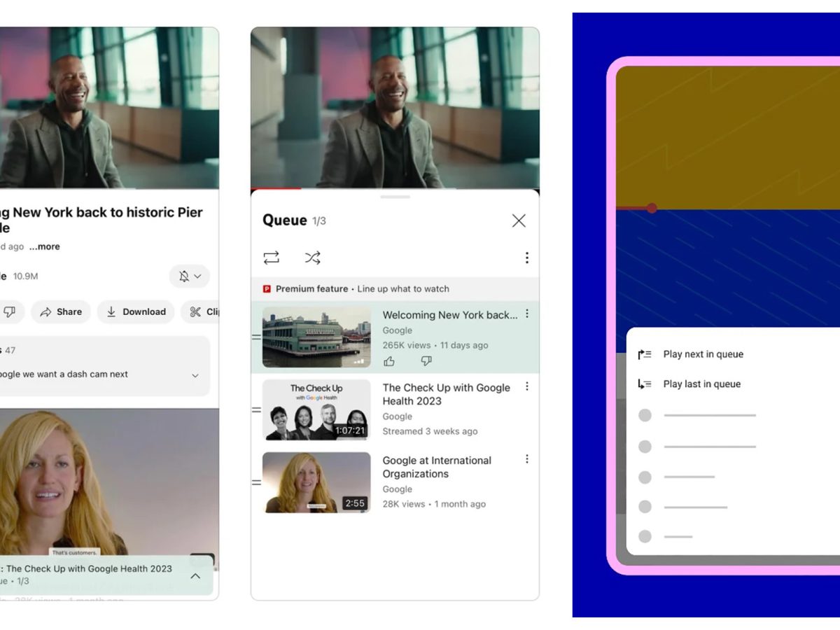Toggle loop for the queue
Image resolution: width=840 pixels, height=630 pixels.
coord(272,258)
